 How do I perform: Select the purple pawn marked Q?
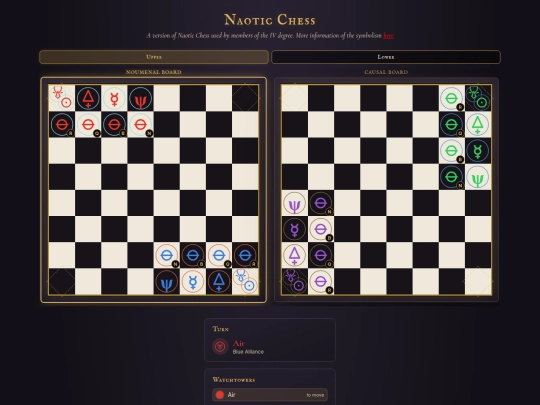tap(321, 255)
